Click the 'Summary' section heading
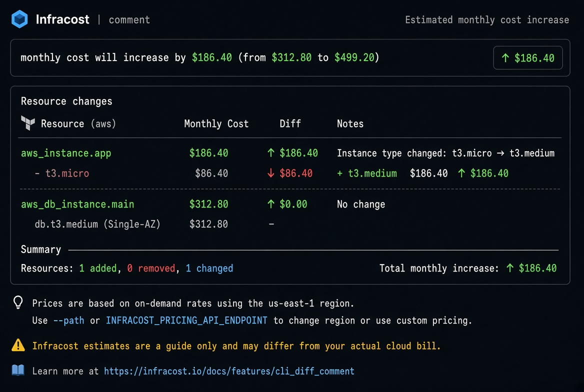Viewport: 584px width, 392px height. click(x=41, y=249)
